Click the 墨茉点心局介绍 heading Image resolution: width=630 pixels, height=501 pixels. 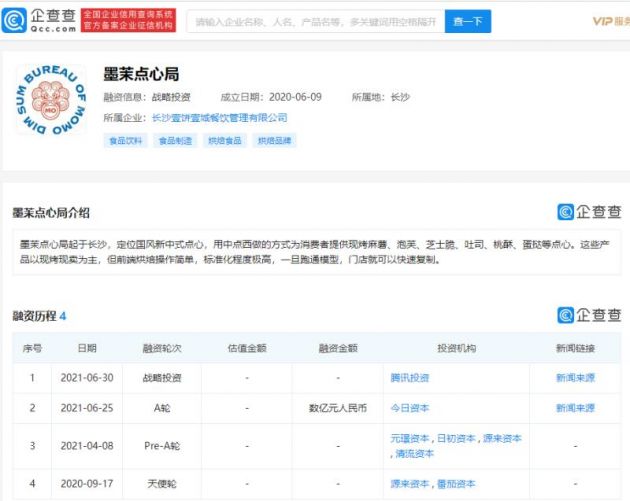tap(51, 213)
